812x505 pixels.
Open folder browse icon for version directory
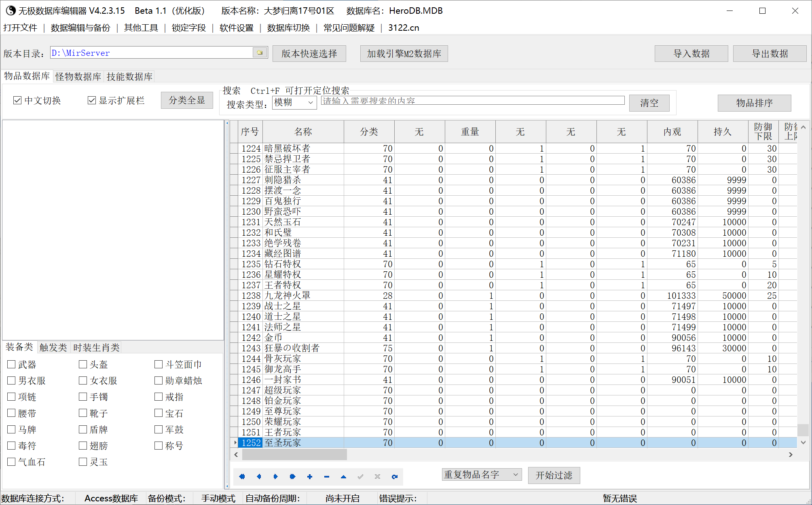260,53
